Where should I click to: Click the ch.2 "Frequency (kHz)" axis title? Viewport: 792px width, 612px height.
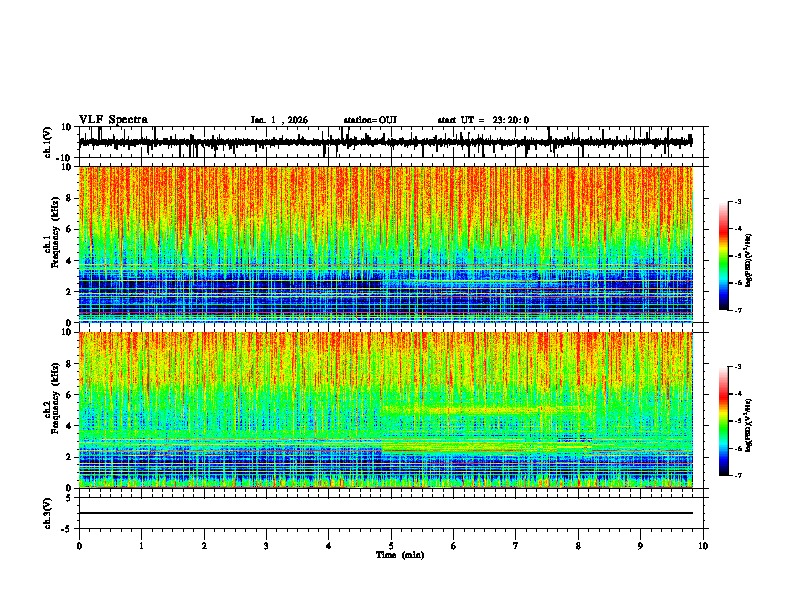coord(56,398)
